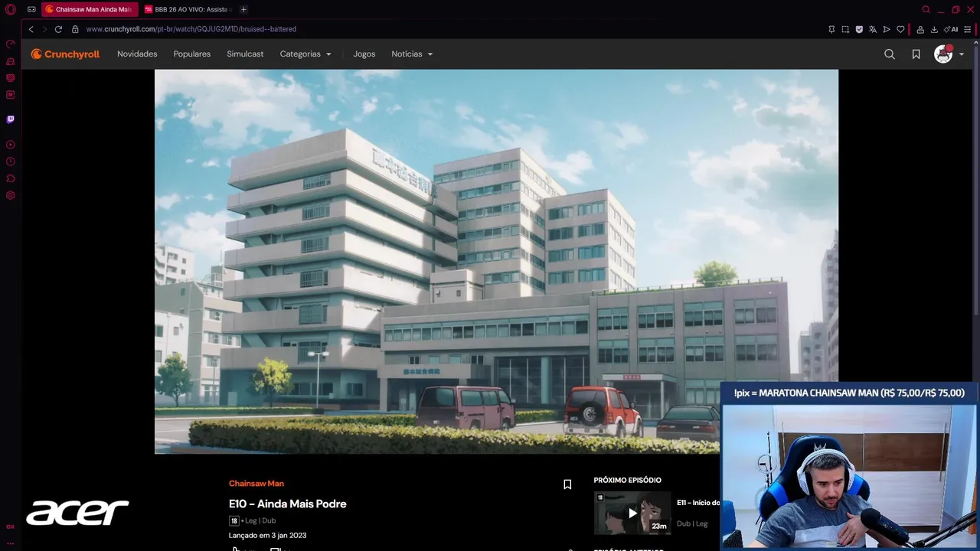
Task: Bookmark the page with the heart icon
Action: pyautogui.click(x=900, y=29)
